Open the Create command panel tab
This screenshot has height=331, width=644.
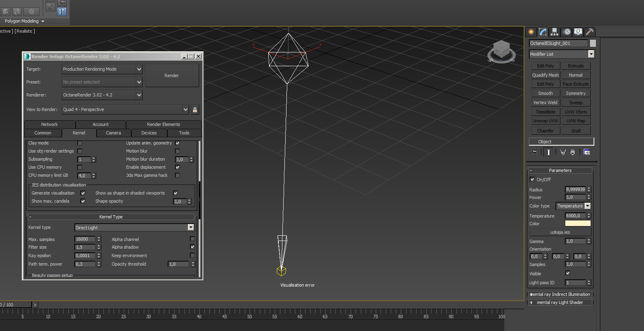531,32
